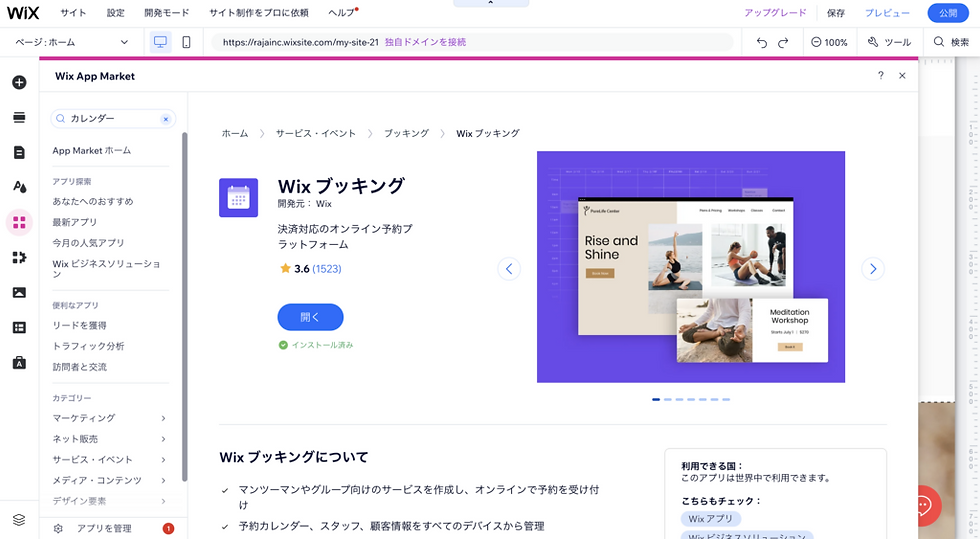Click the sidebar vertical scrollbar
980x539 pixels.
[x=184, y=306]
